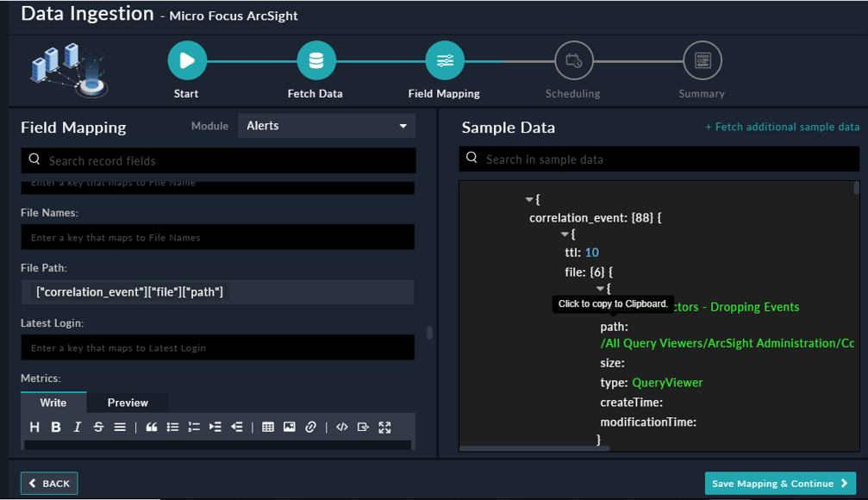Insert a hyperlink in Metrics editor
This screenshot has width=868, height=500.
[311, 427]
